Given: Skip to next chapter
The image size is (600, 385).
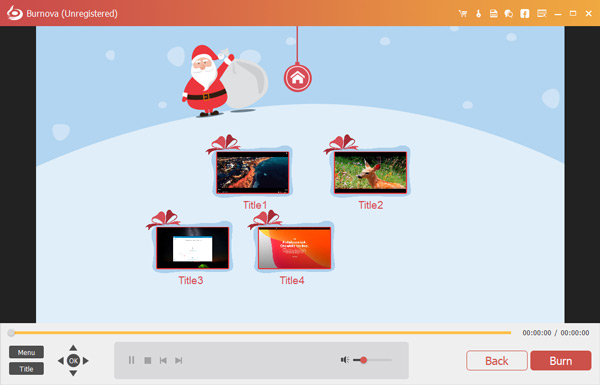Looking at the screenshot, I should tap(178, 360).
